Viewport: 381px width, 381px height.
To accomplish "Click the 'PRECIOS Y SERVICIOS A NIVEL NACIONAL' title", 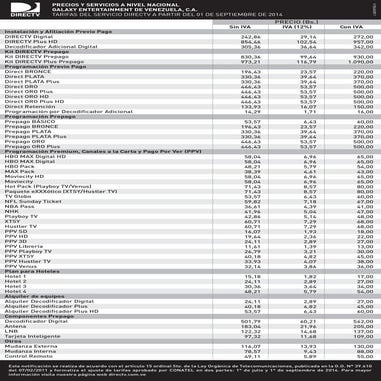I will pos(115,5).
